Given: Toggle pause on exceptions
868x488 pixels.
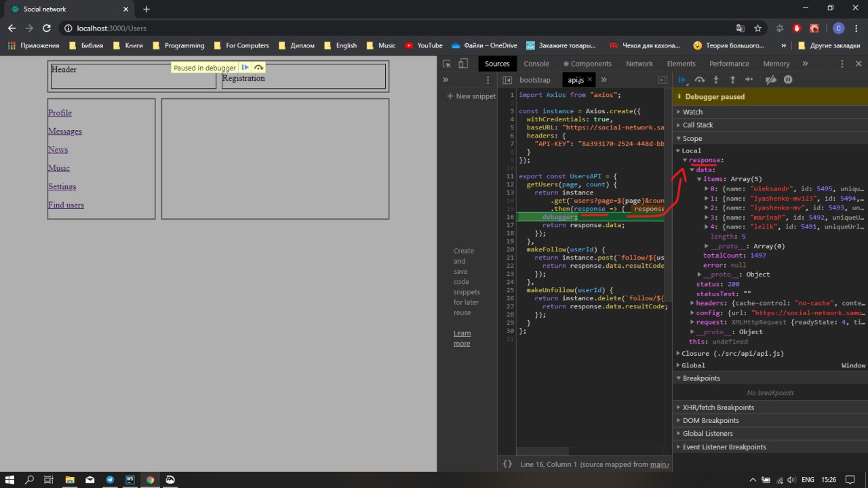Looking at the screenshot, I should pos(788,80).
